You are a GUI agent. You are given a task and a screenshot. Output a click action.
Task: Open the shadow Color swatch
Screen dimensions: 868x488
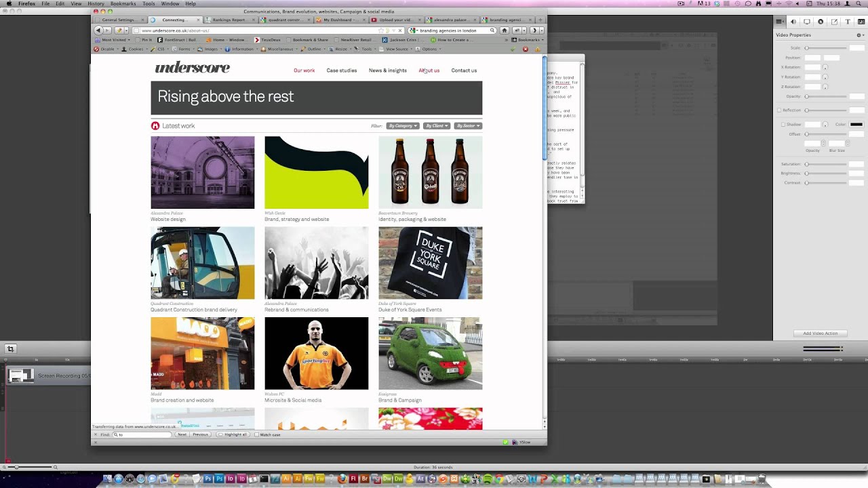tap(856, 125)
